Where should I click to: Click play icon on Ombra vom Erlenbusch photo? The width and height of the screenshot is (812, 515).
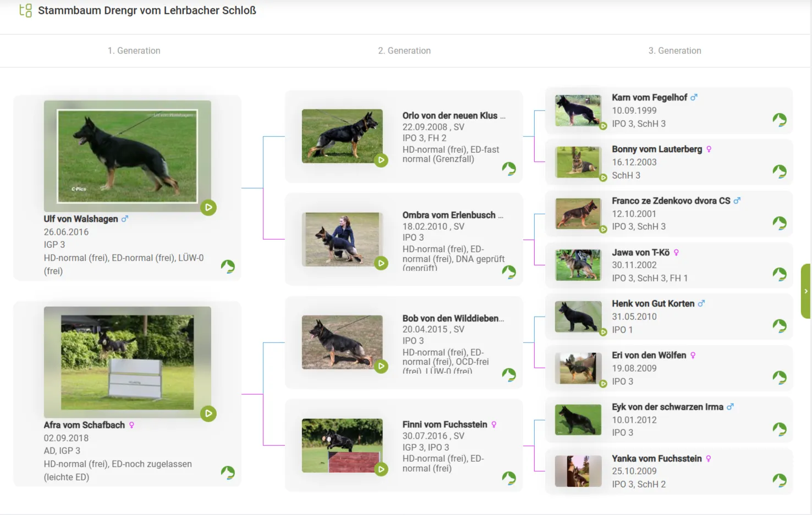(x=381, y=263)
